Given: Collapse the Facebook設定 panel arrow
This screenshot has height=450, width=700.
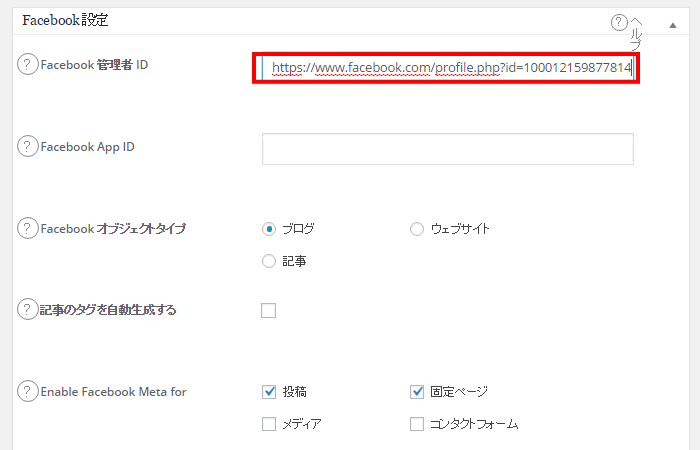Looking at the screenshot, I should pyautogui.click(x=673, y=25).
